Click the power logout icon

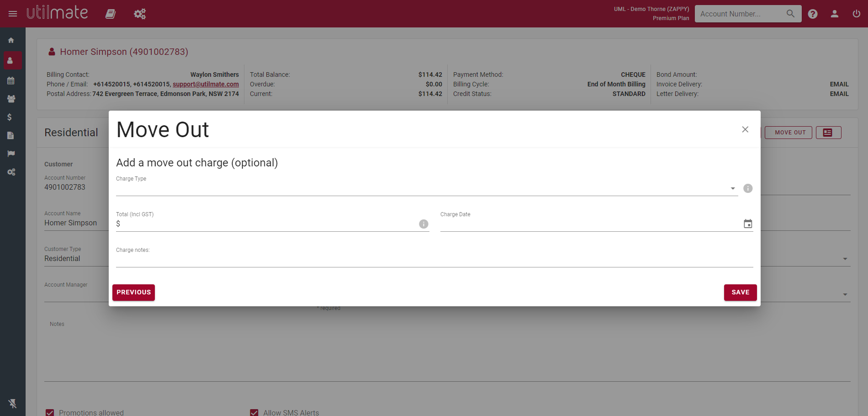[857, 14]
